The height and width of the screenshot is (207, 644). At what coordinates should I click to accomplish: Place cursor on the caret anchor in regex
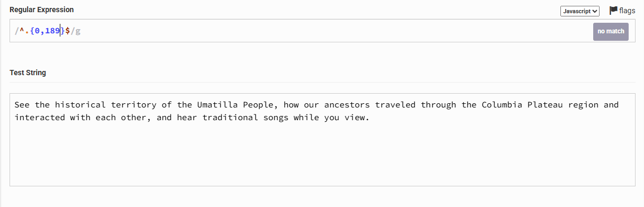tap(22, 31)
